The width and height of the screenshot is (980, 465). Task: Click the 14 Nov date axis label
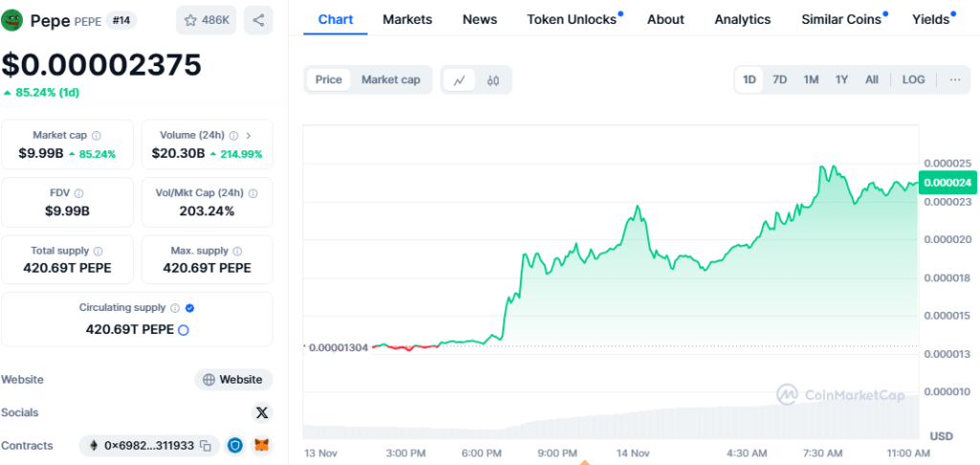pyautogui.click(x=632, y=453)
